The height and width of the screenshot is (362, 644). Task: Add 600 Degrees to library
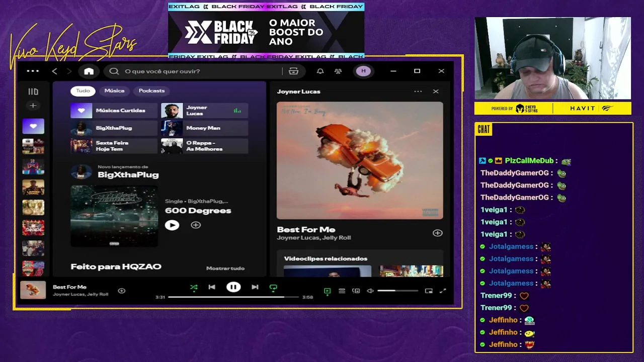pyautogui.click(x=196, y=225)
